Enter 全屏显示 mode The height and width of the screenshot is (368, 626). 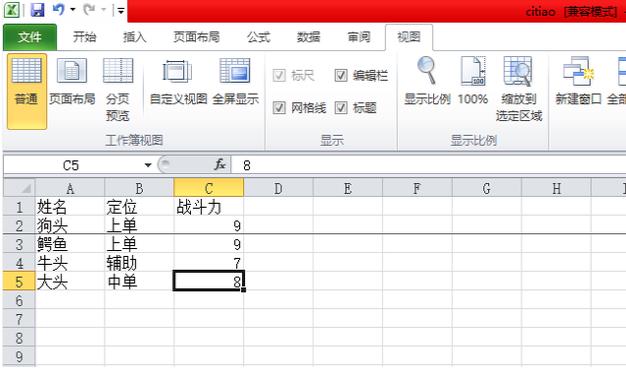point(235,82)
